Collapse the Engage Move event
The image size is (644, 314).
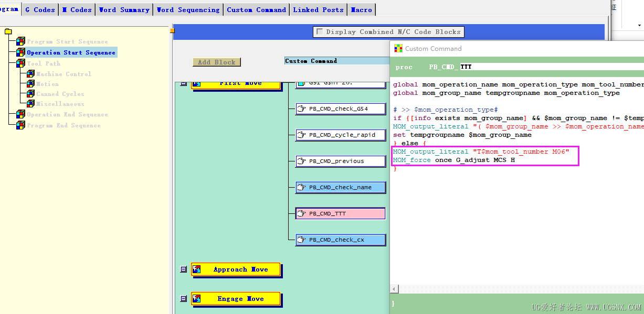183,299
